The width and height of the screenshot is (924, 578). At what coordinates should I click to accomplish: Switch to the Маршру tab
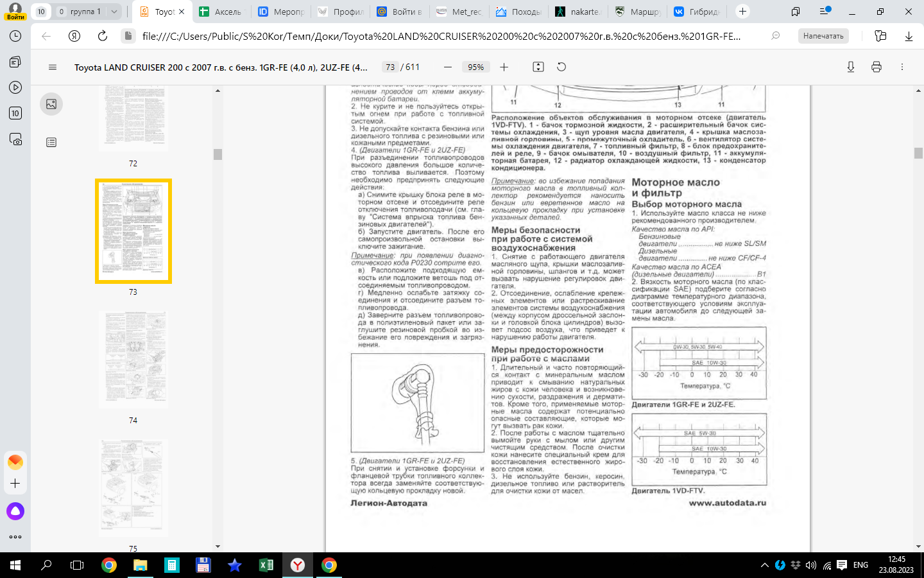[x=637, y=12]
